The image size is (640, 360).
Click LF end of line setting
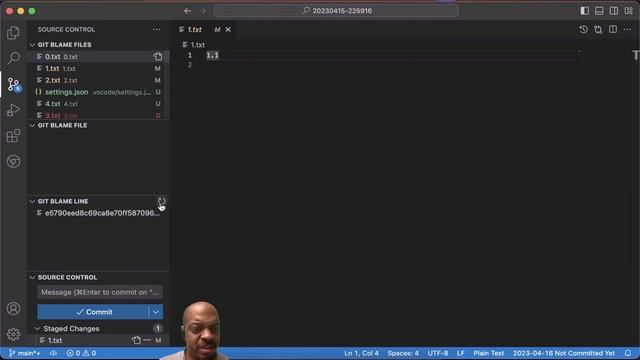(x=460, y=353)
